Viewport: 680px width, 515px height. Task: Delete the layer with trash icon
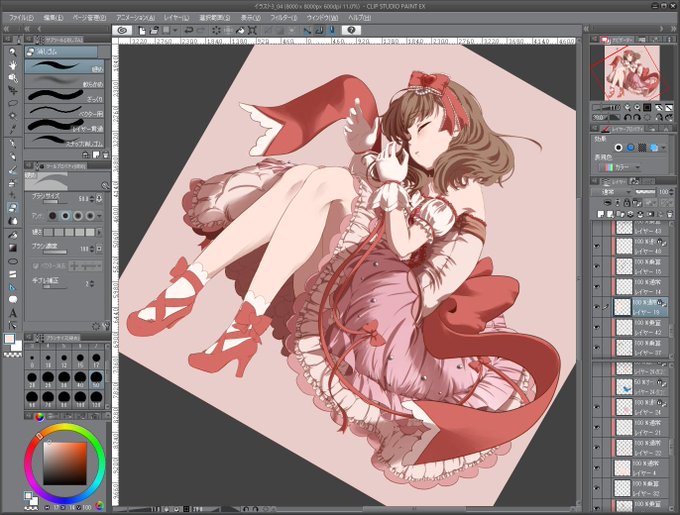click(x=669, y=214)
